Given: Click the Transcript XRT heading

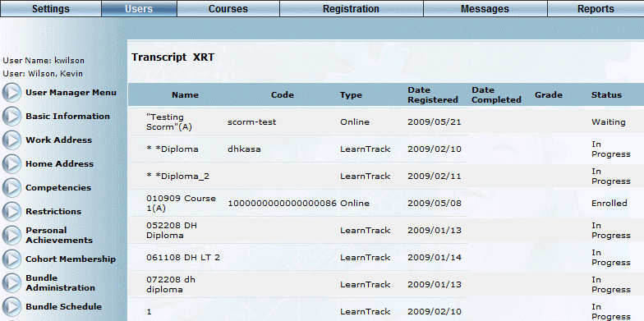Looking at the screenshot, I should click(172, 57).
